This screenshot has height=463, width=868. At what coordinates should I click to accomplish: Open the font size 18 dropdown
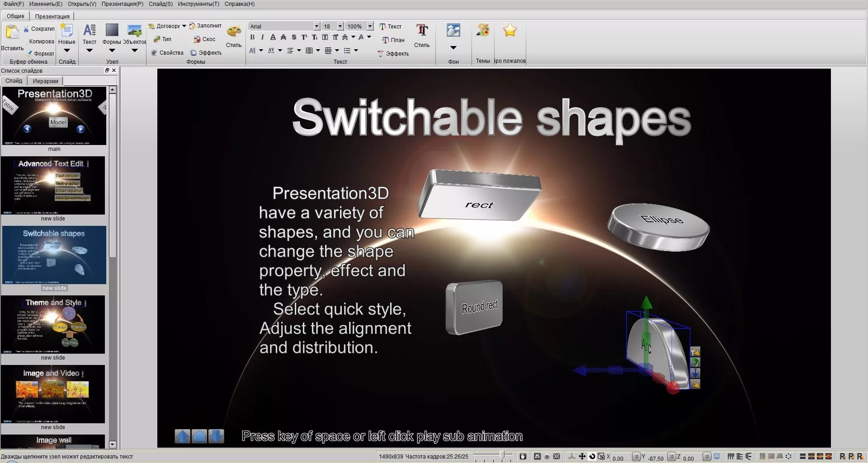click(x=340, y=26)
